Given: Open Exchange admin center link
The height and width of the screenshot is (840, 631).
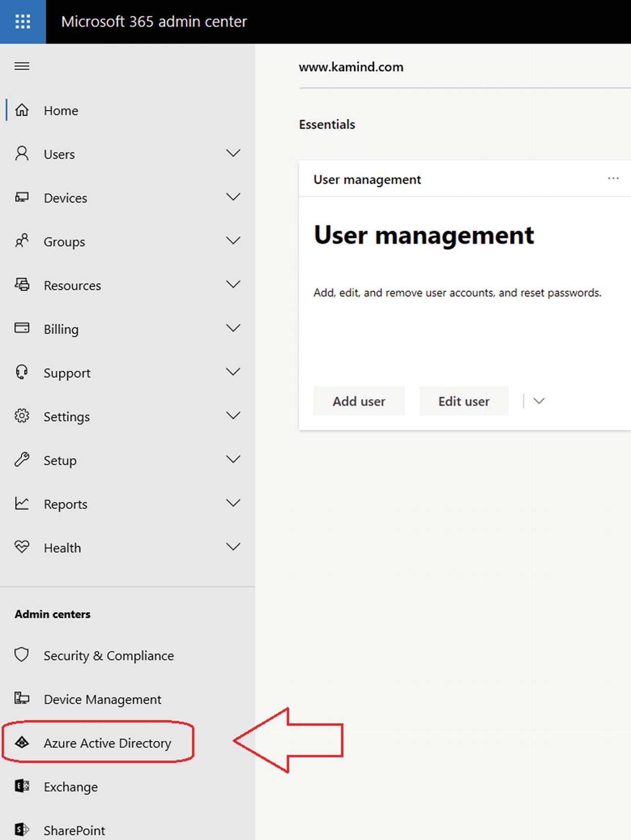Looking at the screenshot, I should [x=71, y=787].
